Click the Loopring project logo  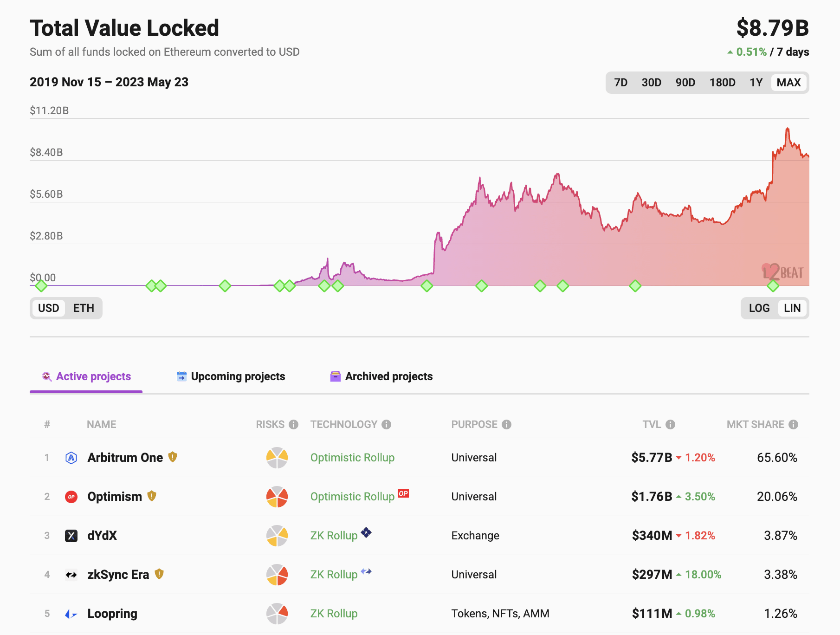(x=71, y=613)
